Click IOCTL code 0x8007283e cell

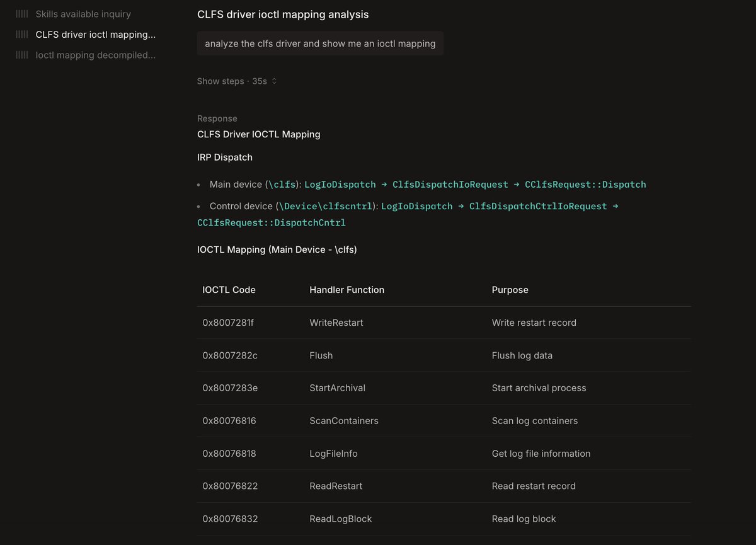click(230, 388)
